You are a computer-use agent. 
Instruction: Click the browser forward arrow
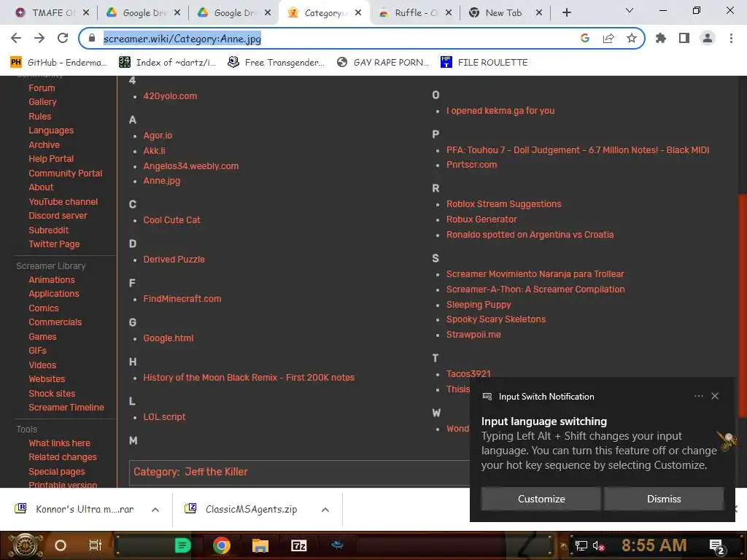click(x=39, y=38)
